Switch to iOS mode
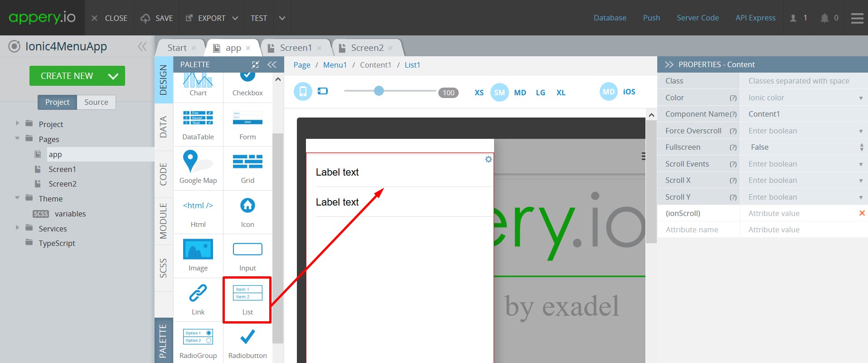This screenshot has width=868, height=363. tap(629, 92)
